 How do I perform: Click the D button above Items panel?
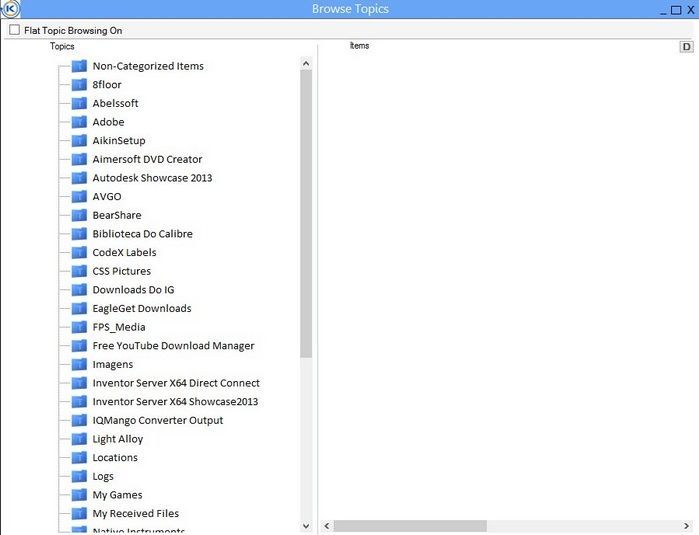(x=687, y=46)
